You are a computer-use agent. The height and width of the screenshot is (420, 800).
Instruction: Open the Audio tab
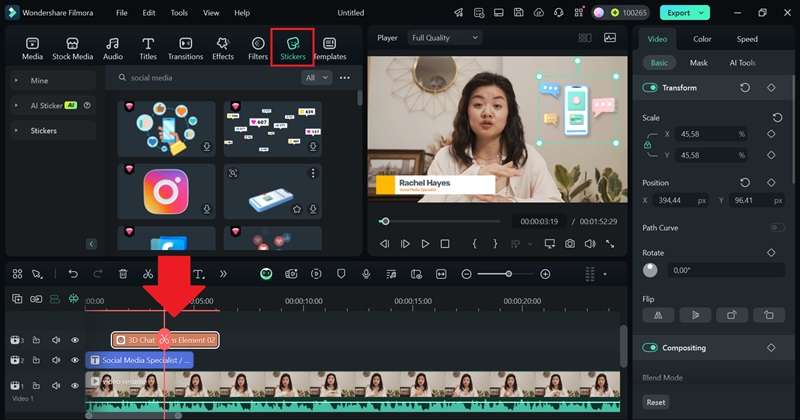113,48
